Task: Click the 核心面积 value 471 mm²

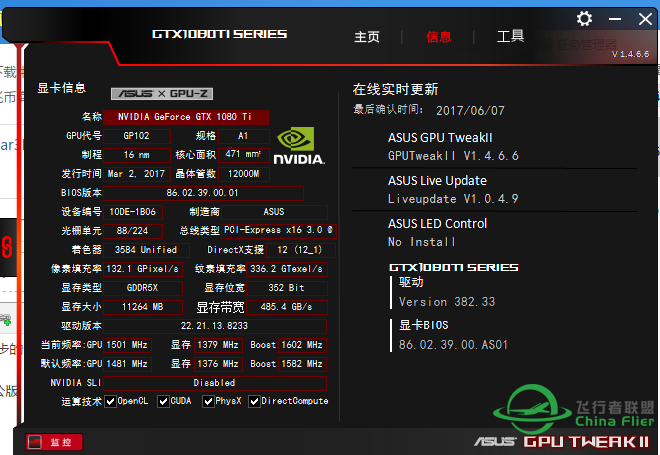Action: (x=244, y=155)
